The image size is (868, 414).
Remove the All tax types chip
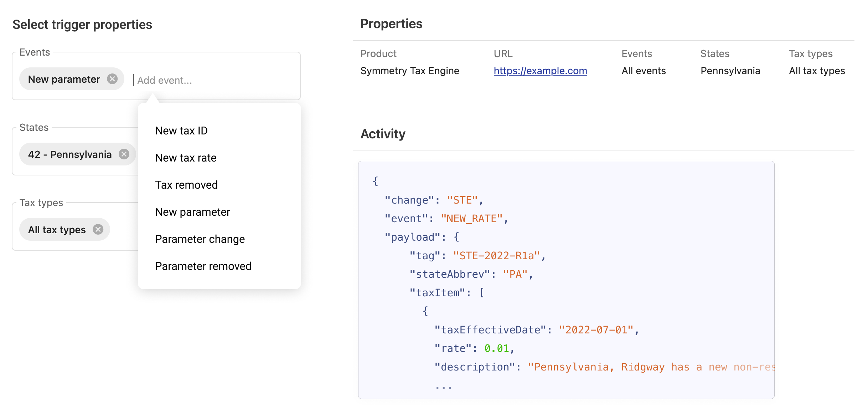98,229
